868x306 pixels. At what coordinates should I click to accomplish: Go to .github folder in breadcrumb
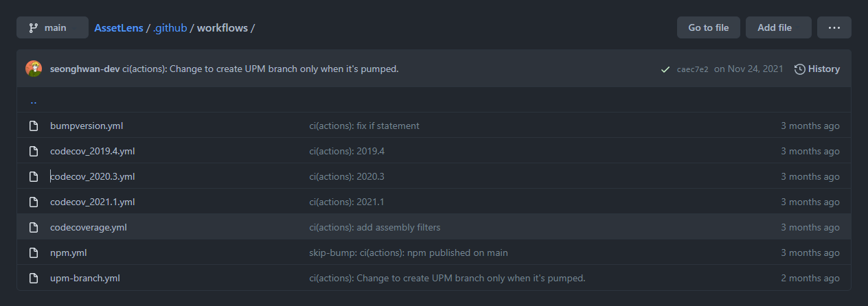click(170, 27)
